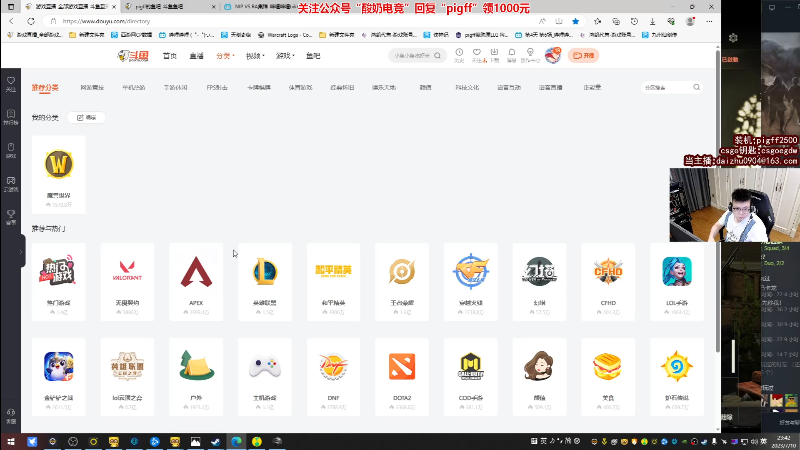Open the settings gear in right window

pyautogui.click(x=733, y=38)
